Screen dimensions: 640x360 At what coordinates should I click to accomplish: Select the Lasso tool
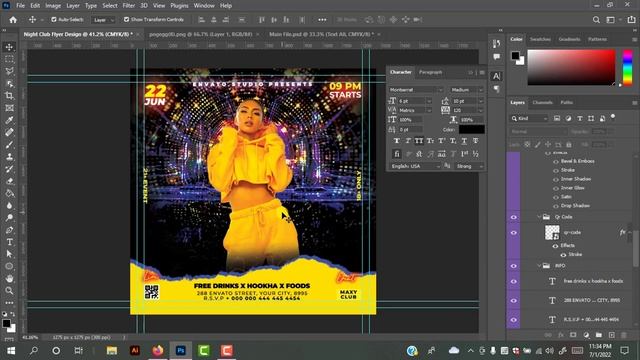coord(9,71)
